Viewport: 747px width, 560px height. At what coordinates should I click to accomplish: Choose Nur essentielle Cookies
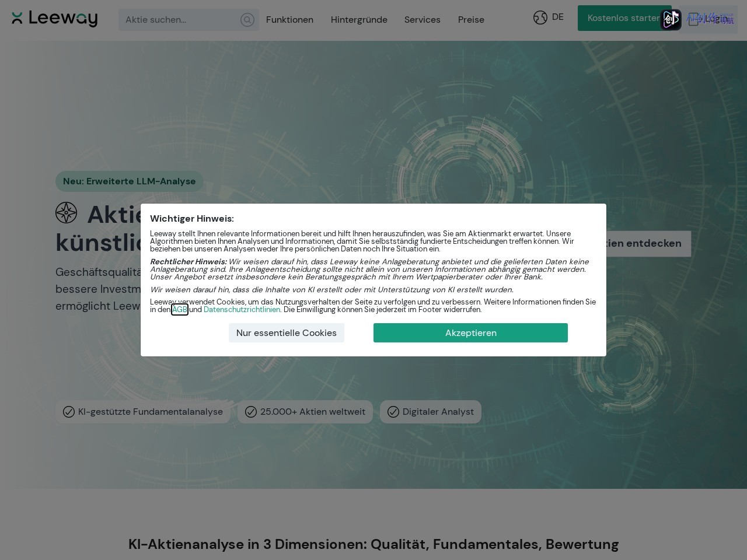[x=287, y=332]
